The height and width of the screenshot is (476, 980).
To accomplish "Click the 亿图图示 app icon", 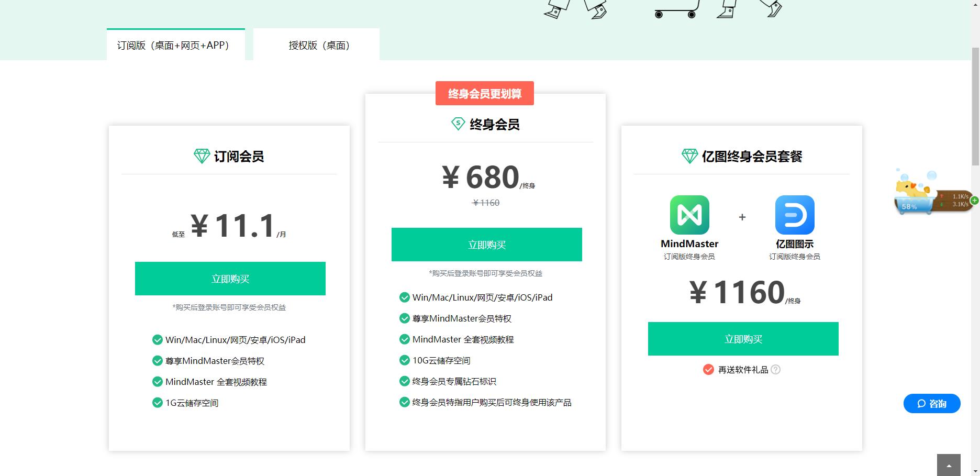I will click(795, 215).
